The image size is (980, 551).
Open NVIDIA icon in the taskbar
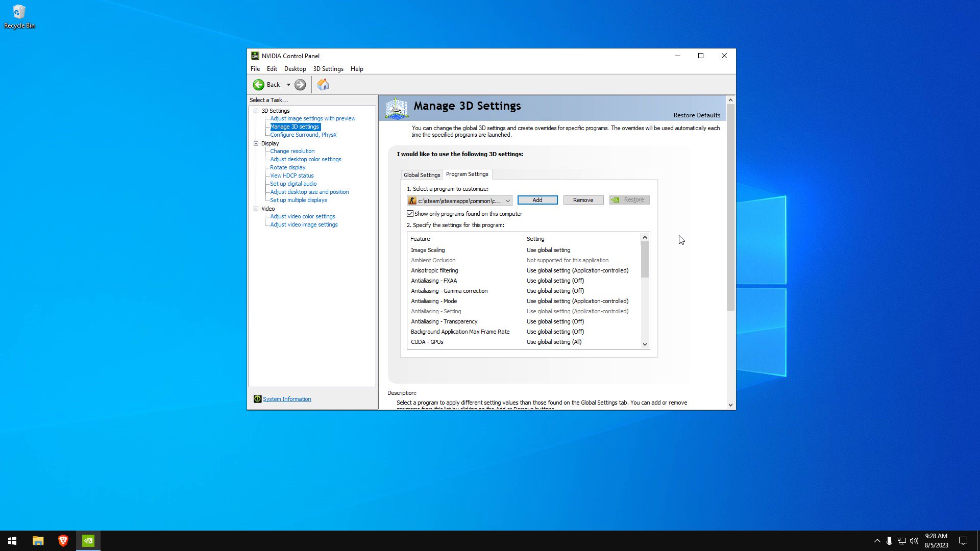point(88,541)
